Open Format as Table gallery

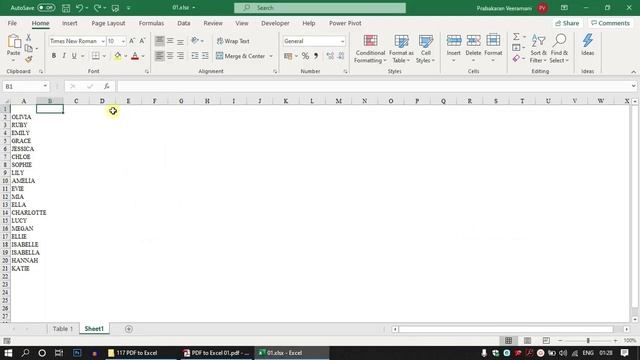401,49
